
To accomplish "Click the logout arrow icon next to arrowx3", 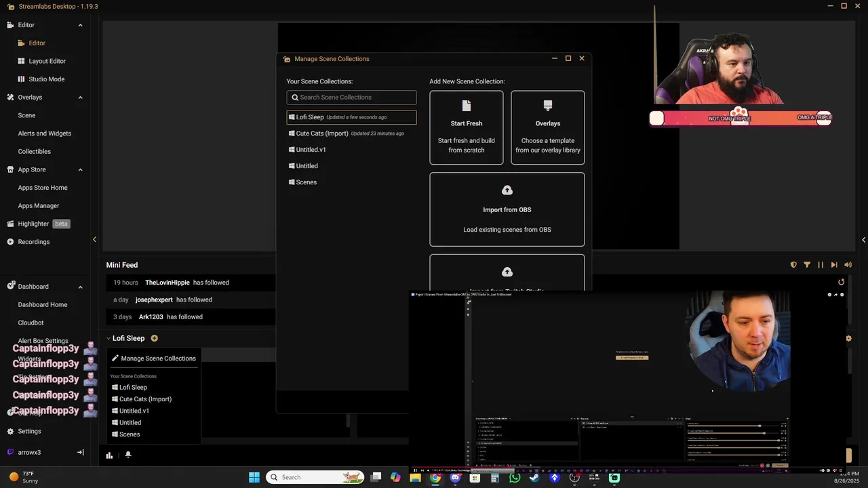I will (x=80, y=452).
